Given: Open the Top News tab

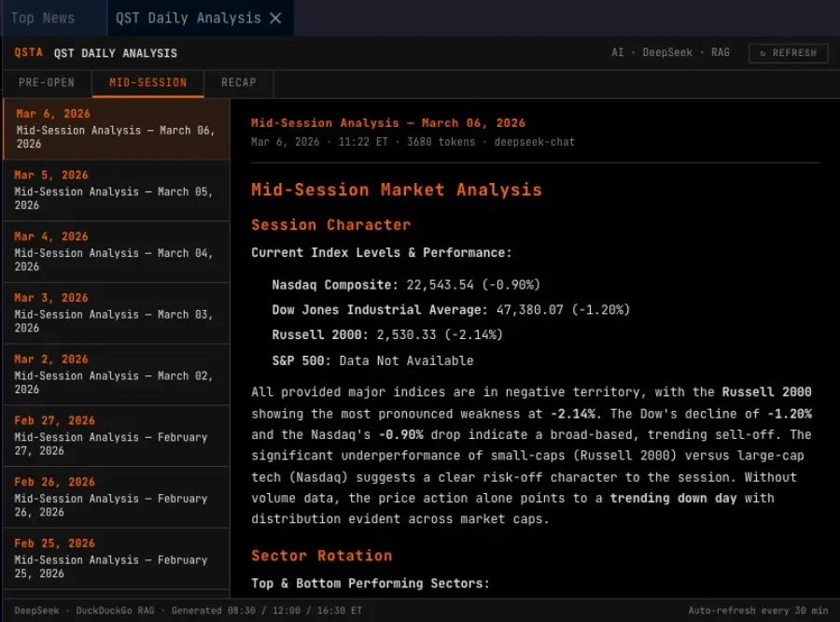Looking at the screenshot, I should coord(46,17).
